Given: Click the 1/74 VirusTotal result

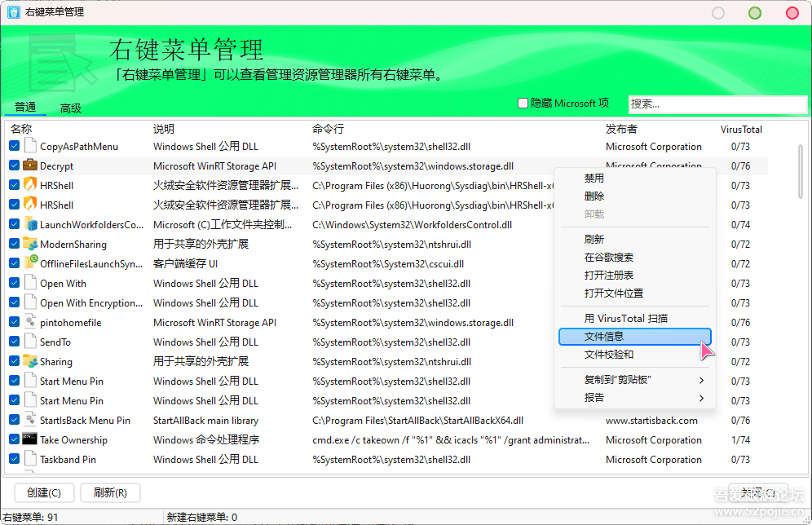Looking at the screenshot, I should coord(740,440).
